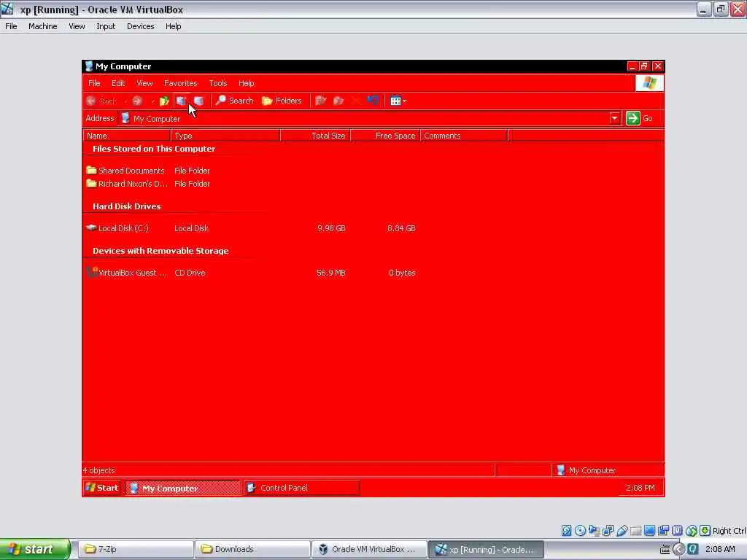Sort by the Name column header
The height and width of the screenshot is (560, 747).
click(x=127, y=136)
